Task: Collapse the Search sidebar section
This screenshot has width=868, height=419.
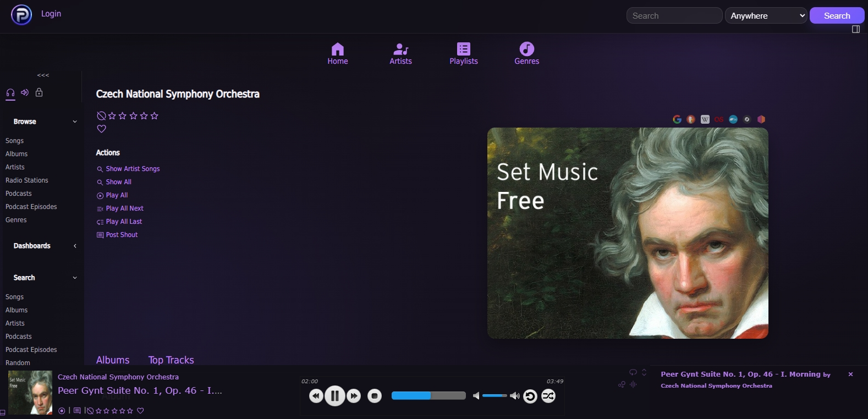Action: coord(75,278)
